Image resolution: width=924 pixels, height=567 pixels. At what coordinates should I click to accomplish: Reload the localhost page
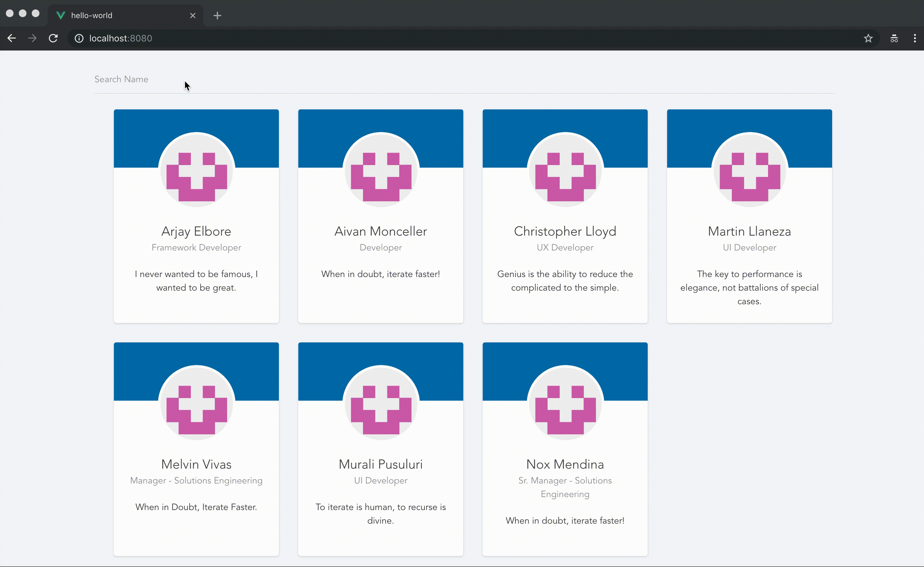coord(53,38)
